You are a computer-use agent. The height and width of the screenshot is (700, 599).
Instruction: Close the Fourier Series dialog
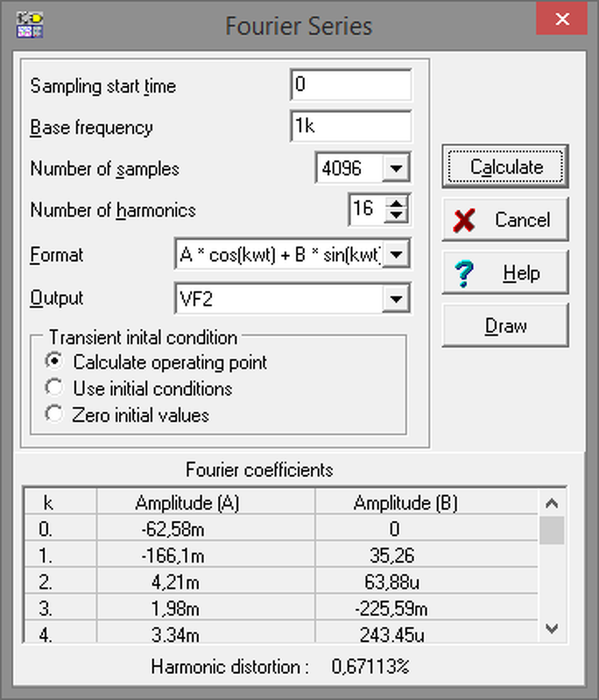[562, 19]
